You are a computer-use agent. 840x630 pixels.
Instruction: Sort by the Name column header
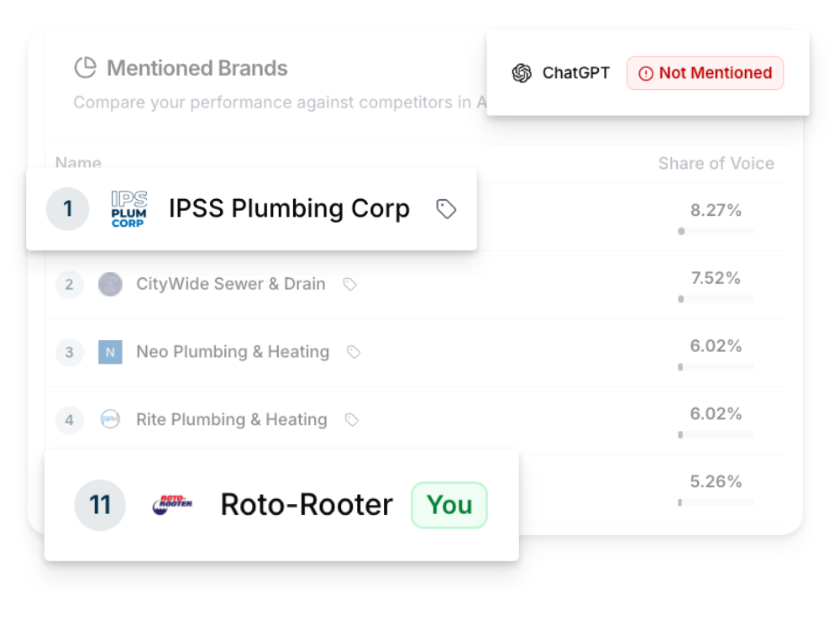[78, 163]
